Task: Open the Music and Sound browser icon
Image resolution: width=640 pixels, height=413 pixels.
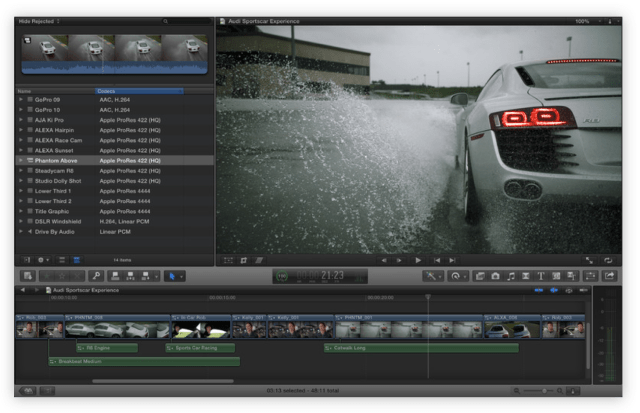Action: [x=510, y=275]
